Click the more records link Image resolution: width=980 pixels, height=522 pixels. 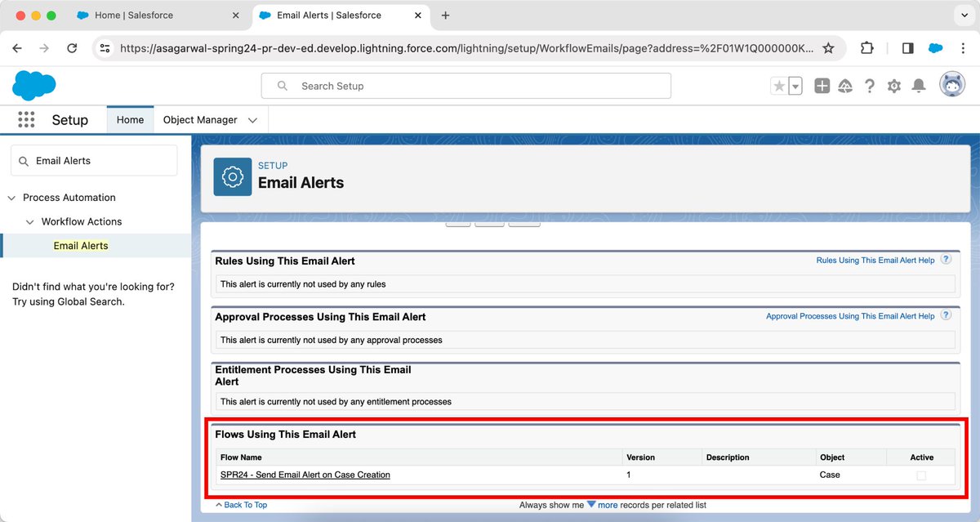(x=608, y=505)
